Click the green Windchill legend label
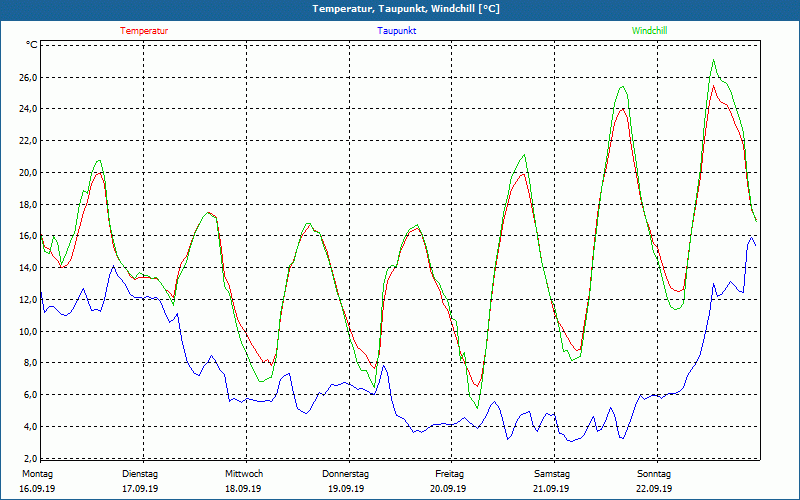The height and width of the screenshot is (500, 800). tap(649, 31)
